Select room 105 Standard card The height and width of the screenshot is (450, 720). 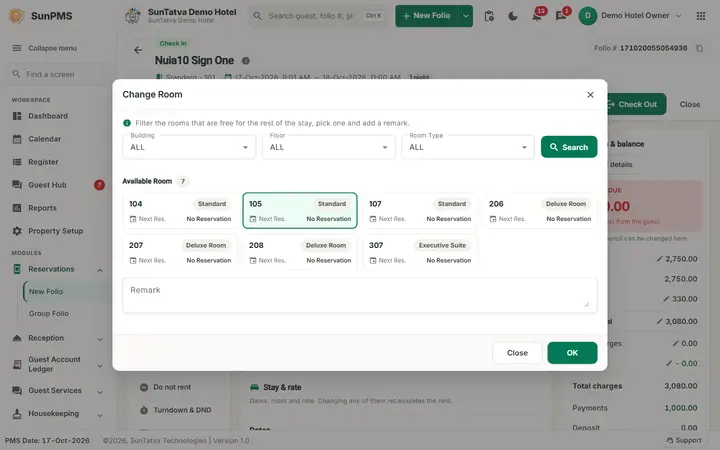300,211
